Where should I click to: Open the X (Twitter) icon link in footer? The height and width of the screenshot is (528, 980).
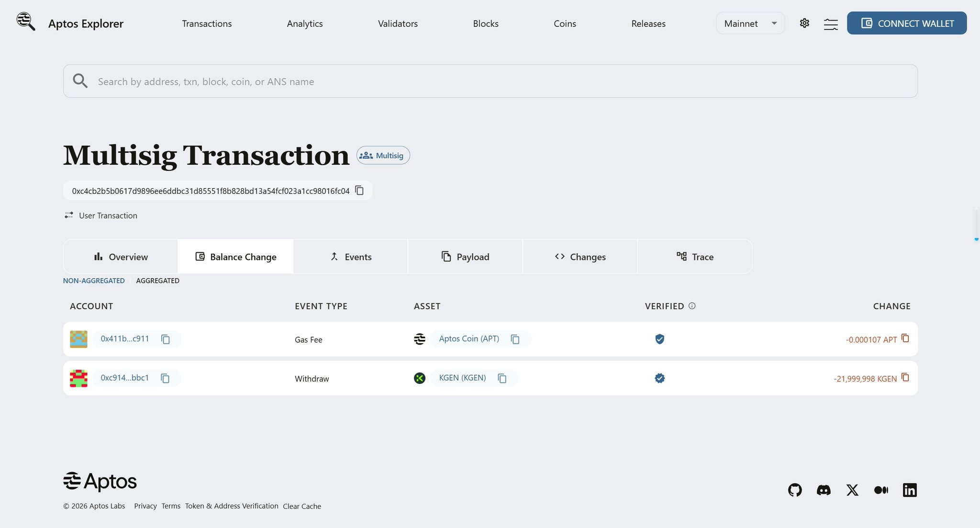point(852,490)
